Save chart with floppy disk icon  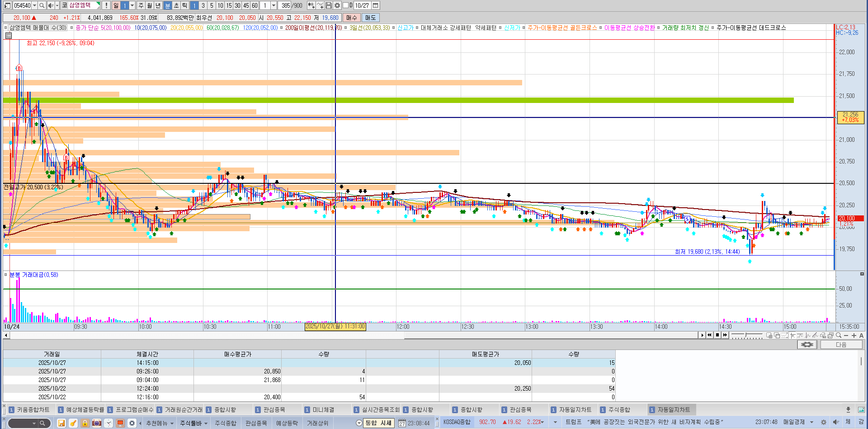point(329,5)
